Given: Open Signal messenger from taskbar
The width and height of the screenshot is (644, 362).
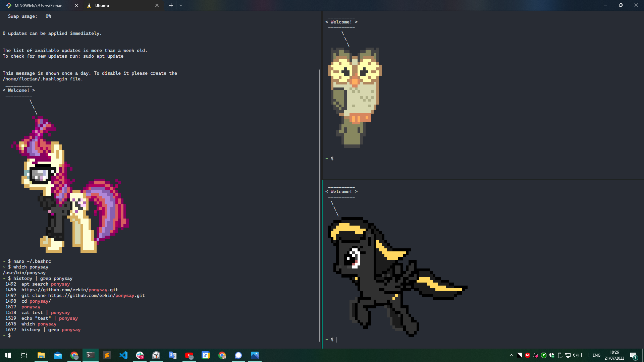Looking at the screenshot, I should pyautogui.click(x=238, y=355).
